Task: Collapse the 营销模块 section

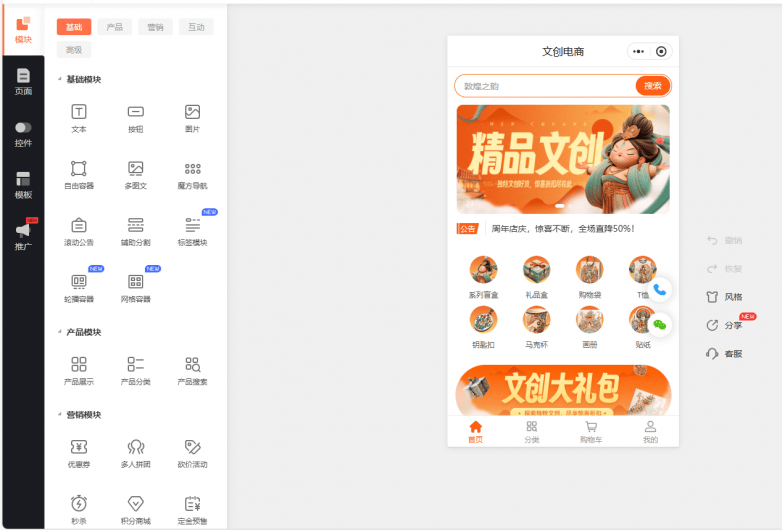Action: (x=60, y=415)
